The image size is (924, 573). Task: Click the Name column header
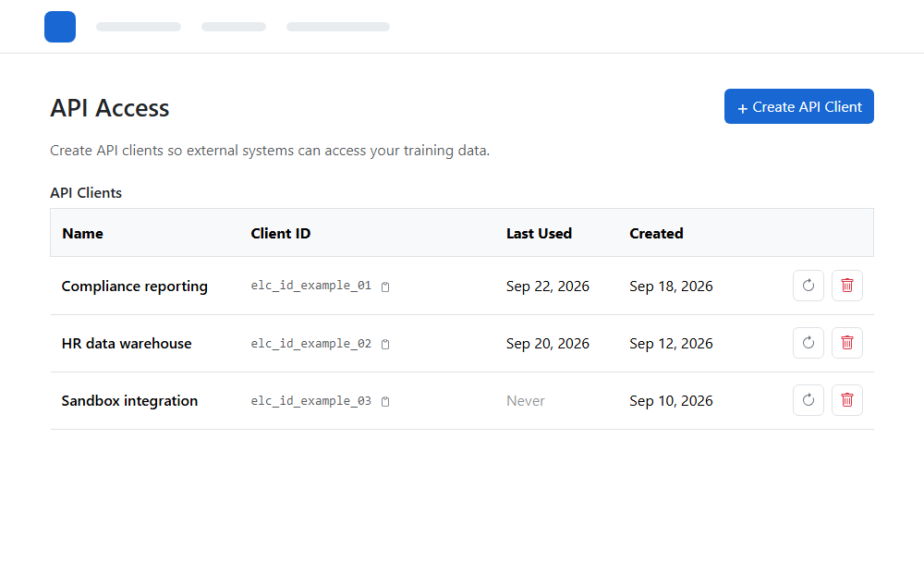(x=82, y=234)
